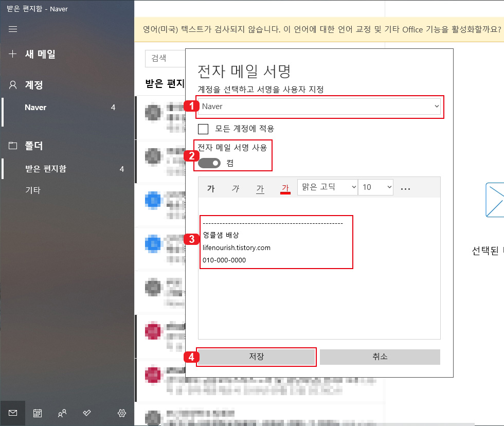Toggle underline 가 formatting
This screenshot has height=426, width=504.
[260, 188]
